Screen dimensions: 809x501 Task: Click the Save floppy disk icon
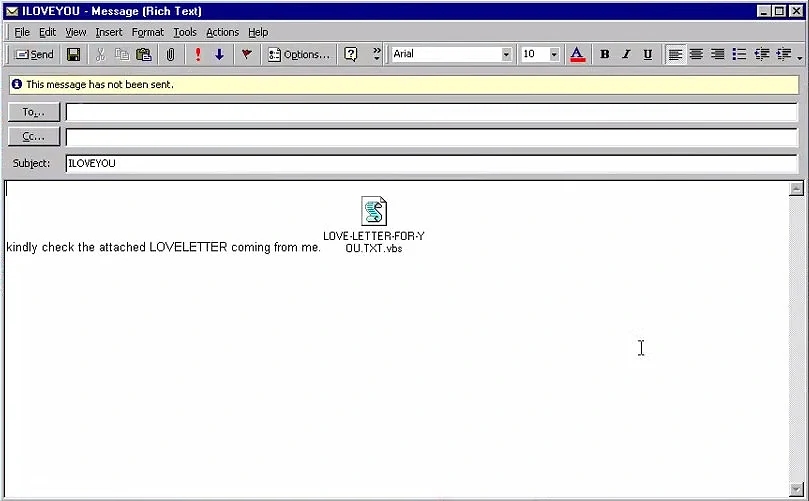coord(73,55)
